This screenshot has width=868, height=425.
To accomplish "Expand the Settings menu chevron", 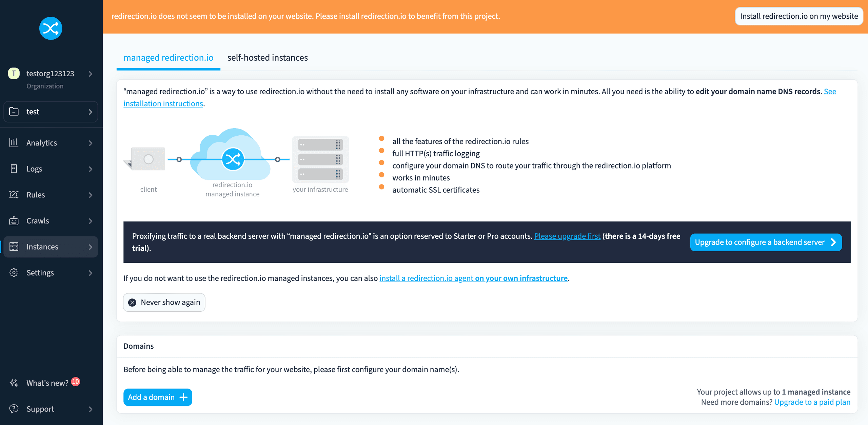I will tap(91, 273).
